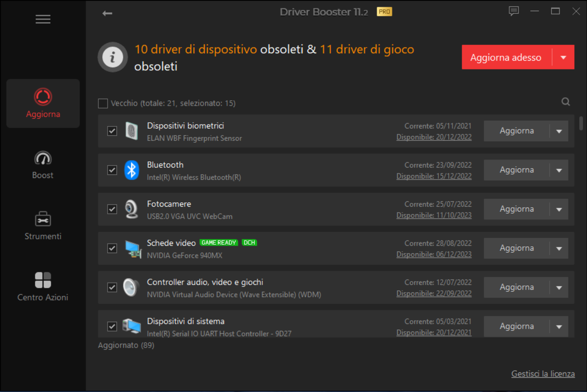Click the GAME READY badge
This screenshot has height=392, width=587.
click(219, 242)
